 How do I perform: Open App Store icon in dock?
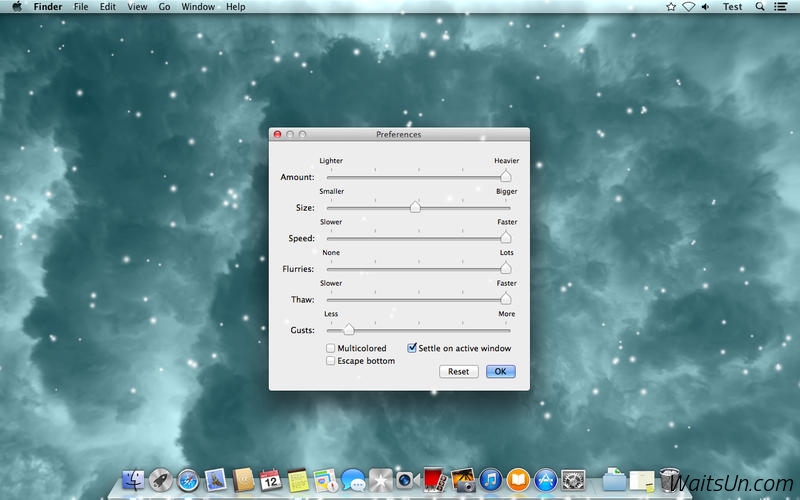tap(545, 480)
